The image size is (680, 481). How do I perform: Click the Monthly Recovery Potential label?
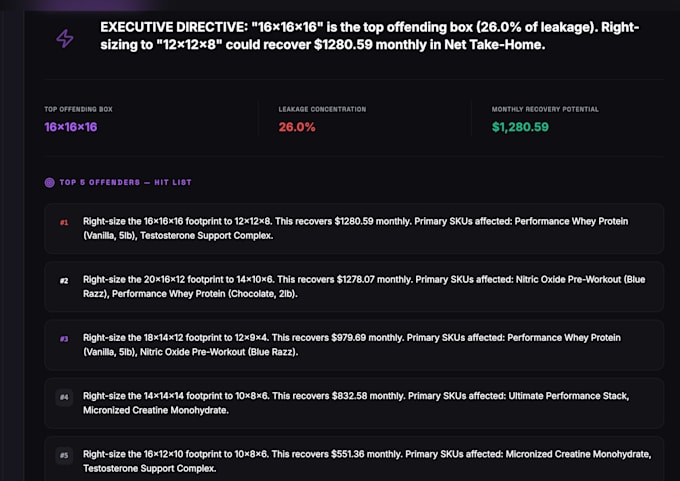point(545,109)
